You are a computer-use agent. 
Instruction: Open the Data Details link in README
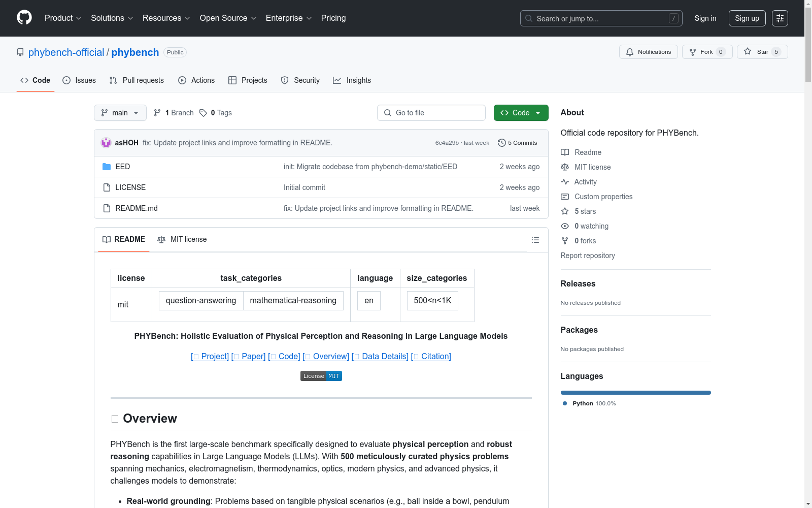click(x=380, y=356)
